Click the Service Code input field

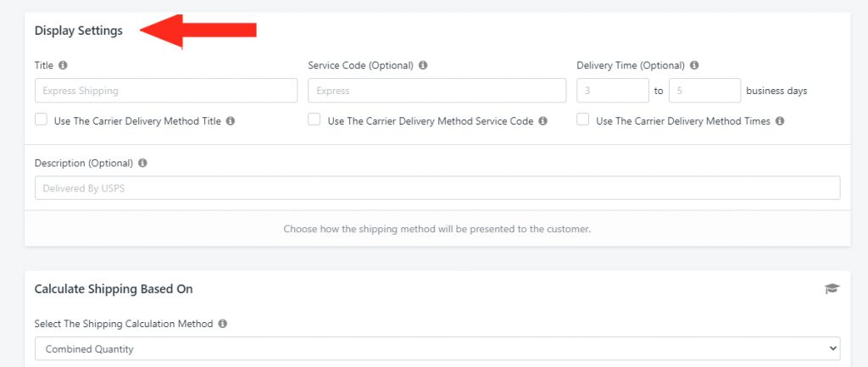coord(437,90)
